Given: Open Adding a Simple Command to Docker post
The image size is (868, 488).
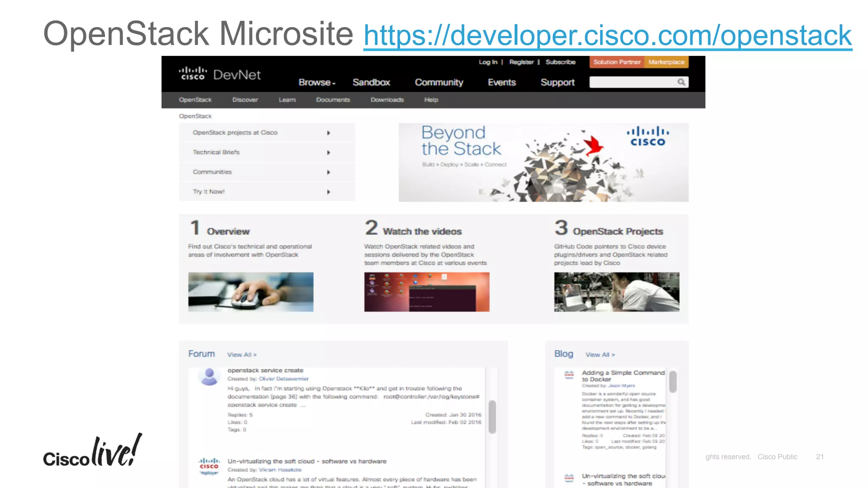Looking at the screenshot, I should pyautogui.click(x=623, y=376).
